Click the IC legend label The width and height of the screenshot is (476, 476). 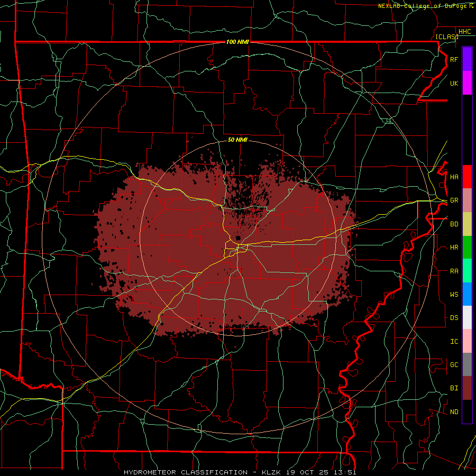click(x=454, y=342)
